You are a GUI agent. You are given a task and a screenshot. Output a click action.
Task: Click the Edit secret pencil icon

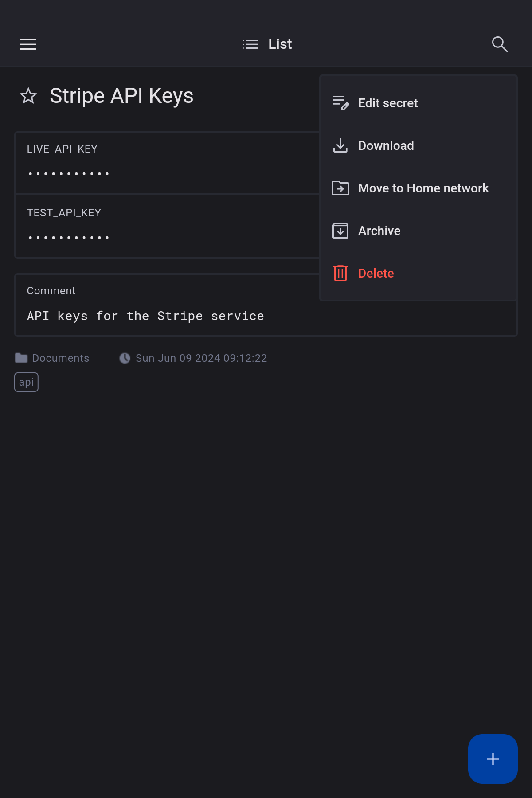(x=340, y=103)
